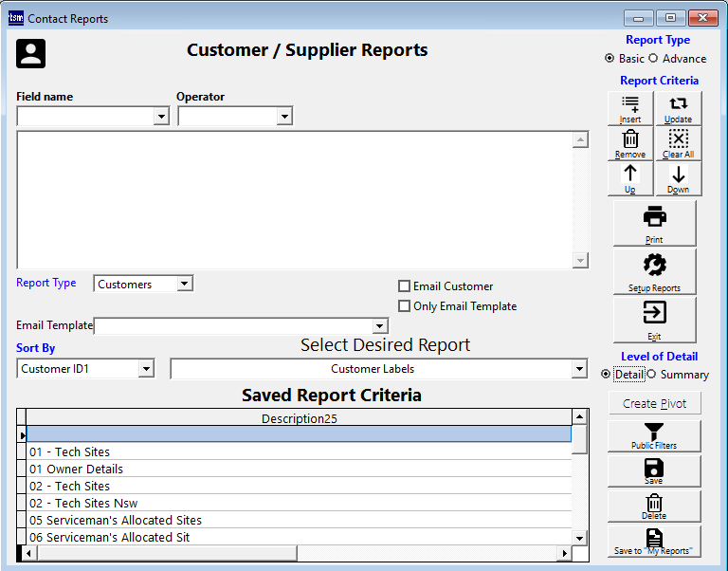The height and width of the screenshot is (571, 728).
Task: Open the Sort By Customer ID1 dropdown
Action: (145, 369)
